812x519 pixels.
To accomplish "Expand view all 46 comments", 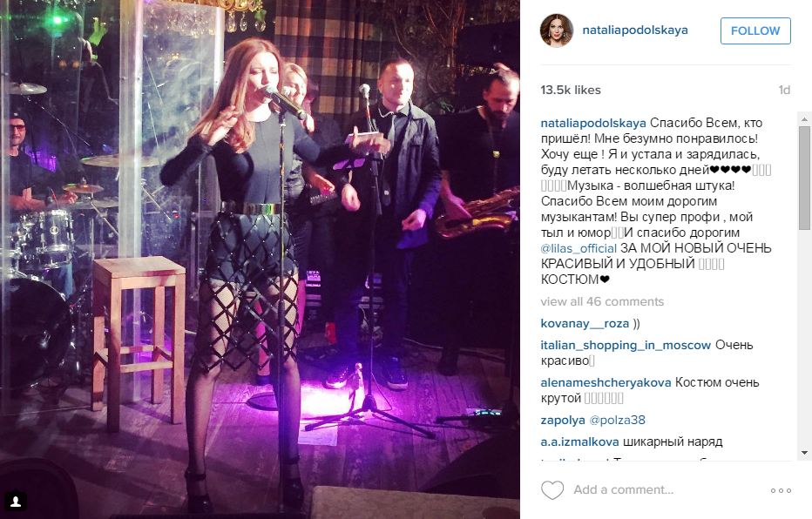I will coord(602,301).
